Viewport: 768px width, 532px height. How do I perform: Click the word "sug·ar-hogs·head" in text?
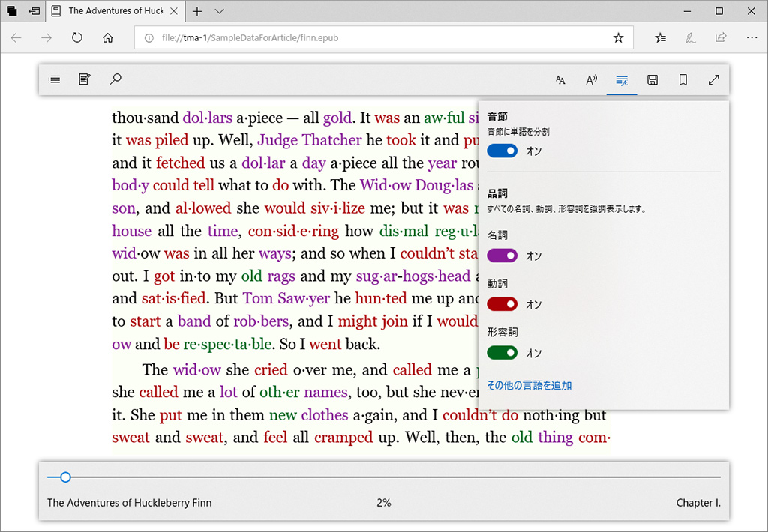(413, 276)
